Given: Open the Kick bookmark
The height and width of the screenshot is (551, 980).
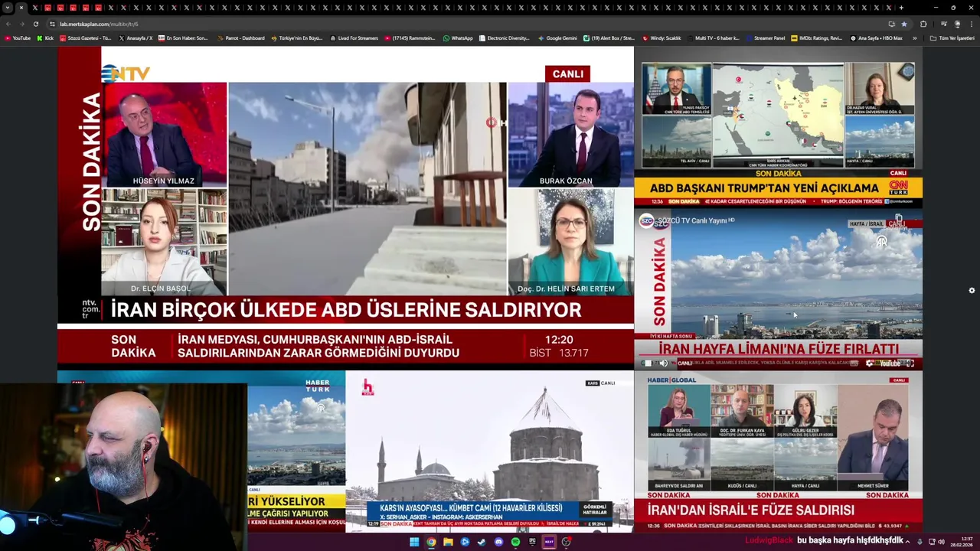Looking at the screenshot, I should 45,37.
